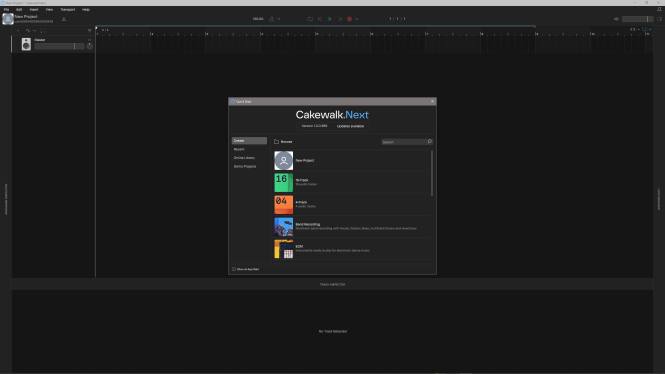
Task: Click rewind to start button
Action: (320, 19)
